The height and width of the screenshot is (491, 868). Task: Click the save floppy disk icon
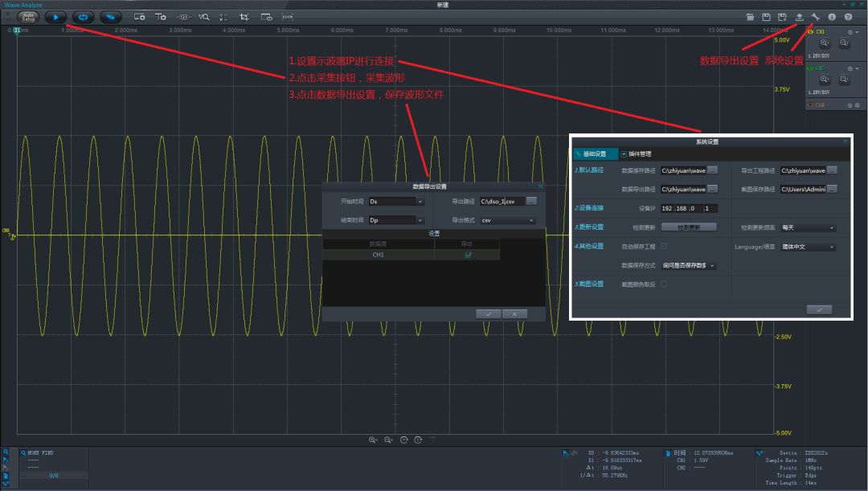766,16
